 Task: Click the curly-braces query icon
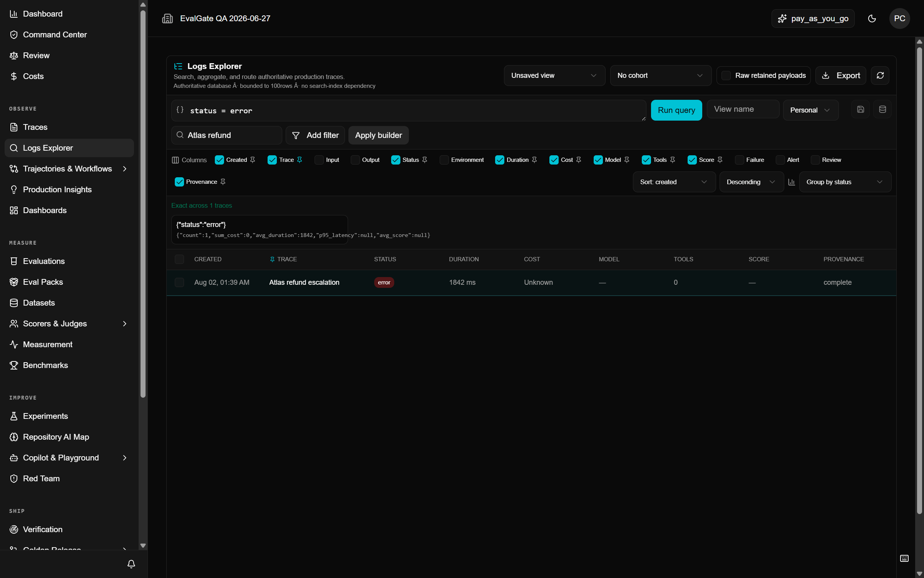tap(180, 110)
